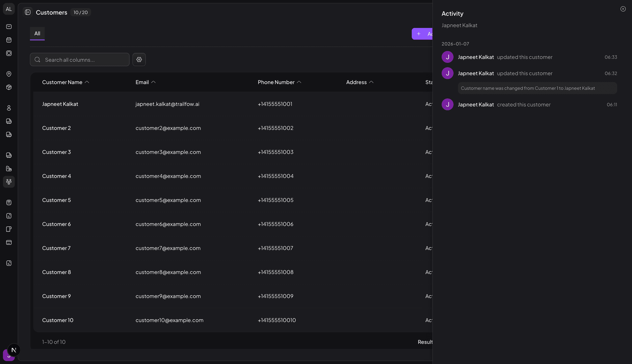Open the credit card sidebar icon
This screenshot has height=364, width=632.
(x=9, y=243)
